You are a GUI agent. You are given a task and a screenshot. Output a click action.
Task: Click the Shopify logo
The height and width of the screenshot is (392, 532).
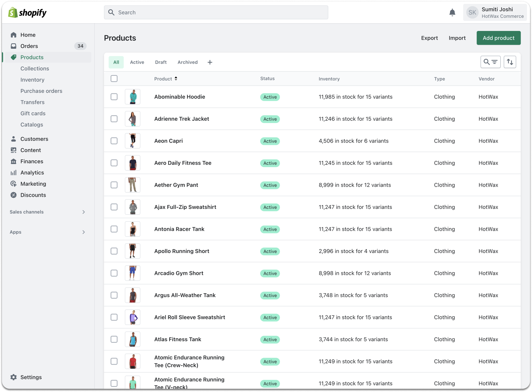point(27,12)
